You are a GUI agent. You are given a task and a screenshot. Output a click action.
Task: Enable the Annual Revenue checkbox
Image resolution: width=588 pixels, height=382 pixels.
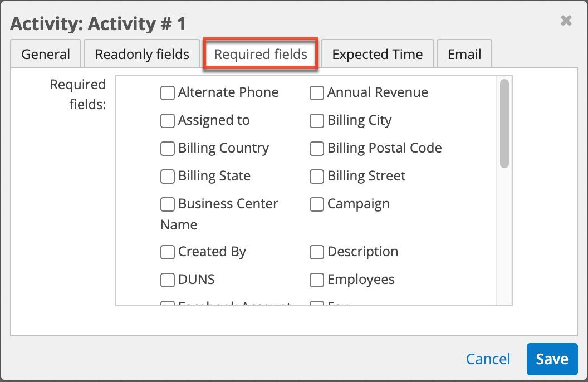point(317,93)
